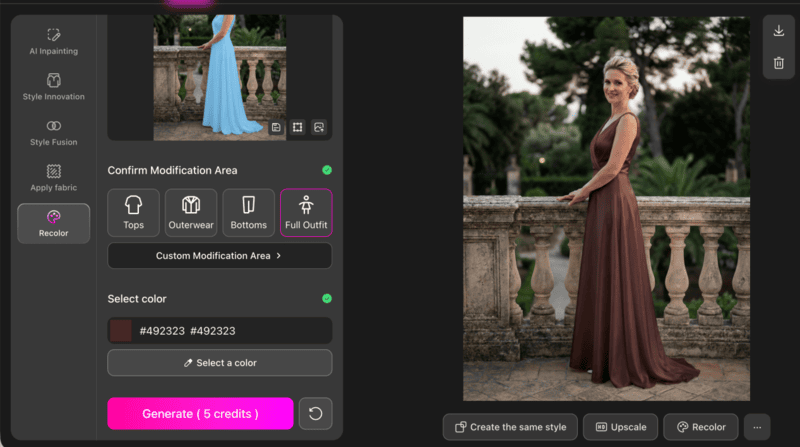Click the Select color heading
800x447 pixels.
[x=137, y=299]
